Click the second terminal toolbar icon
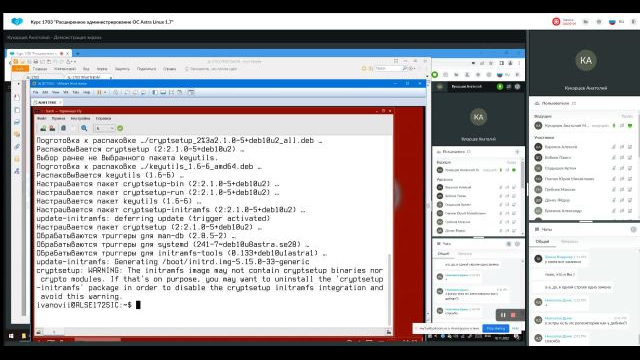This screenshot has height=360, width=640. click(x=52, y=128)
